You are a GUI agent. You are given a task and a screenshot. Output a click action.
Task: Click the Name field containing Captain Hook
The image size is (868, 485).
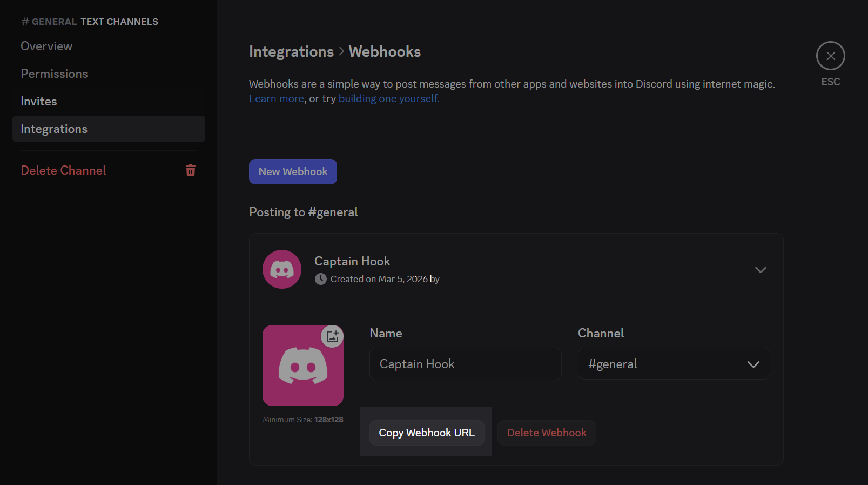(x=466, y=364)
